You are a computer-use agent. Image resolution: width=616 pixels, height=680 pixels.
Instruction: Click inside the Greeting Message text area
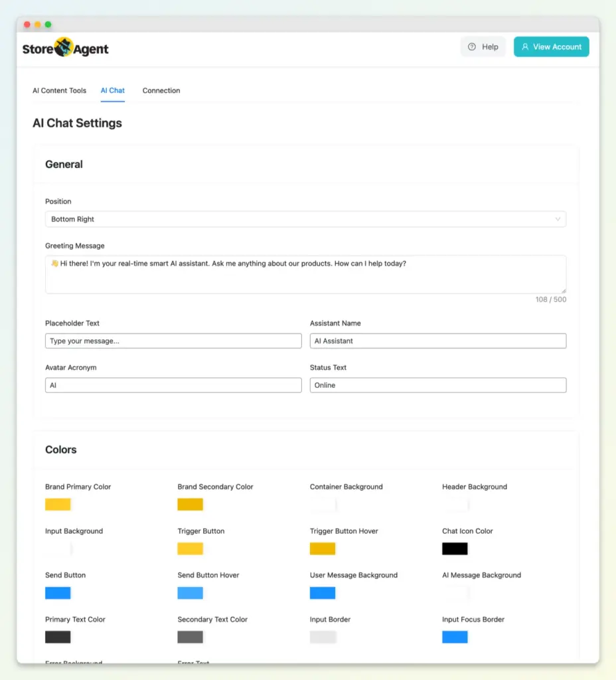[x=305, y=274]
